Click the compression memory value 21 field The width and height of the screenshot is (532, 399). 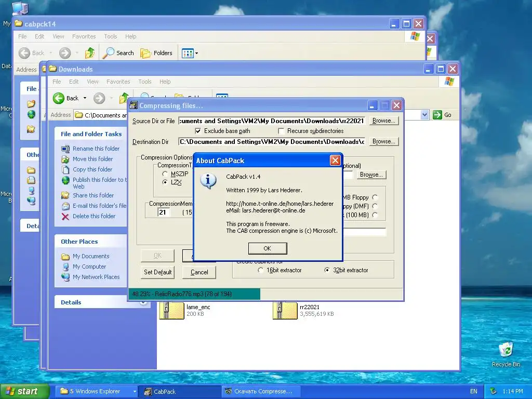click(x=164, y=212)
